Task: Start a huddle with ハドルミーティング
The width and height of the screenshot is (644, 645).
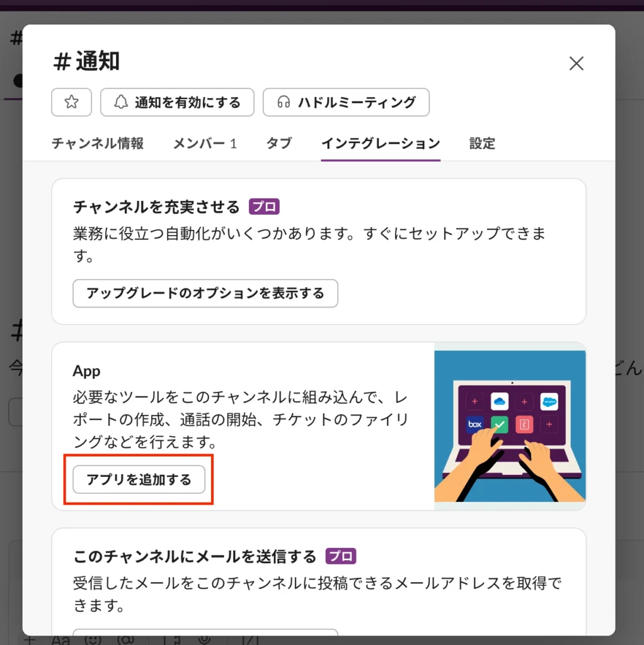Action: point(346,102)
